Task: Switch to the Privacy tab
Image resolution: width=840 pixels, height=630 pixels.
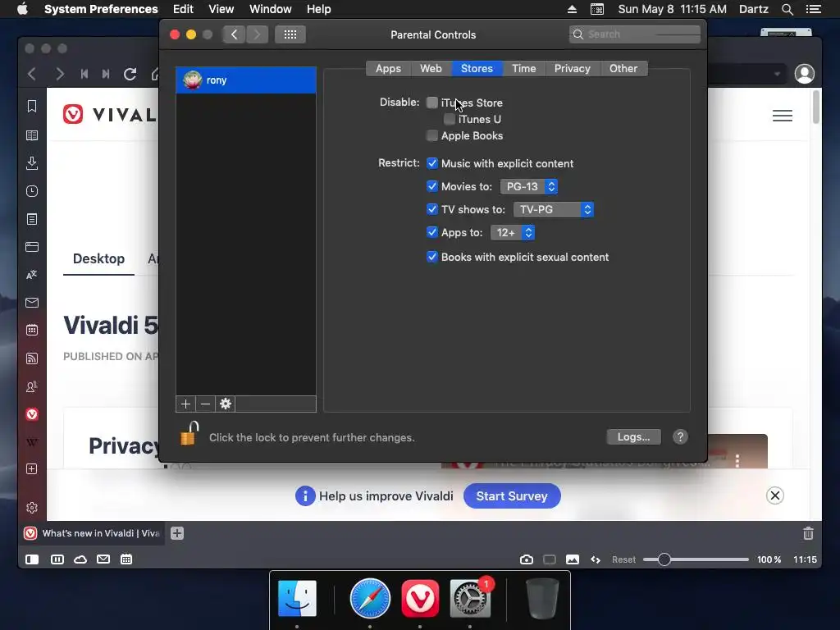Action: coord(572,69)
